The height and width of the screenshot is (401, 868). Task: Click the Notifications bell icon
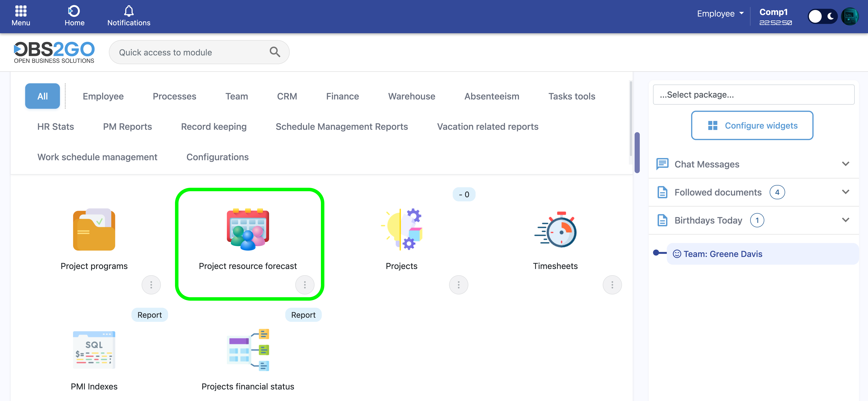(x=129, y=11)
